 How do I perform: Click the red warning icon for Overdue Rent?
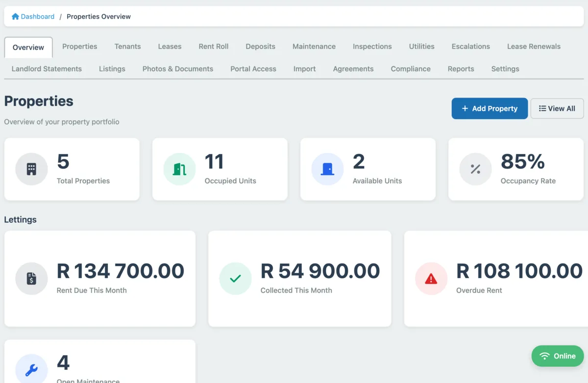[x=431, y=279]
